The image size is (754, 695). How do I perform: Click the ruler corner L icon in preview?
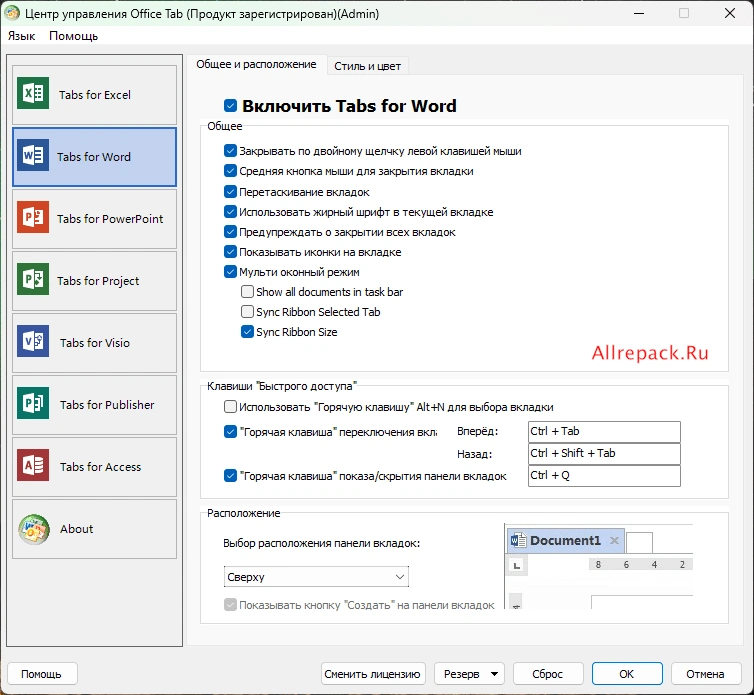517,566
